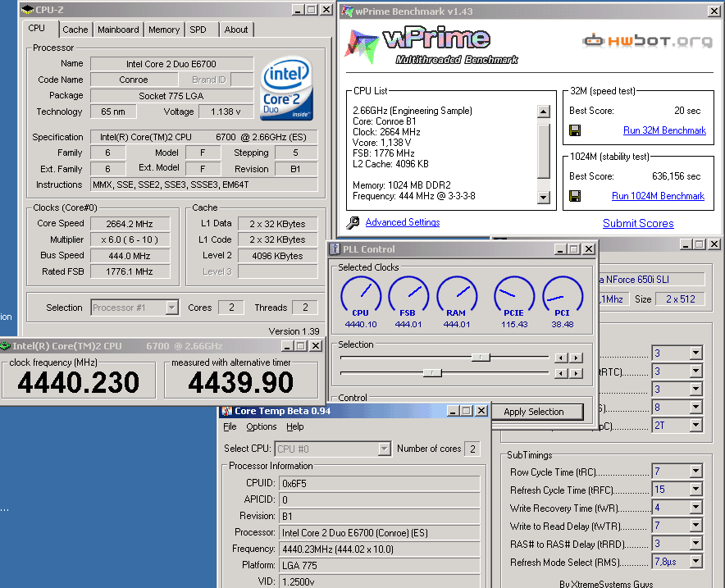Viewport: 725px width, 588px height.
Task: Click the VID field '1.2500v' in Core Temp
Action: pos(379,581)
